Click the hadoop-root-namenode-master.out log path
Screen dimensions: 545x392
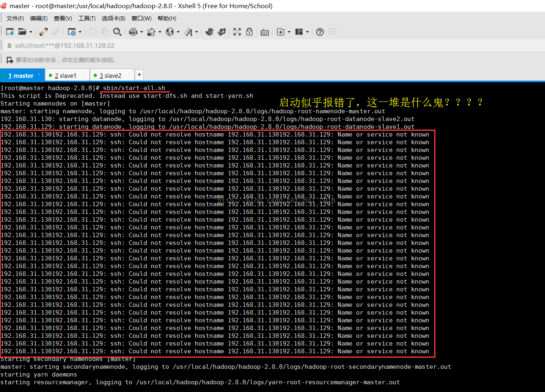point(262,111)
